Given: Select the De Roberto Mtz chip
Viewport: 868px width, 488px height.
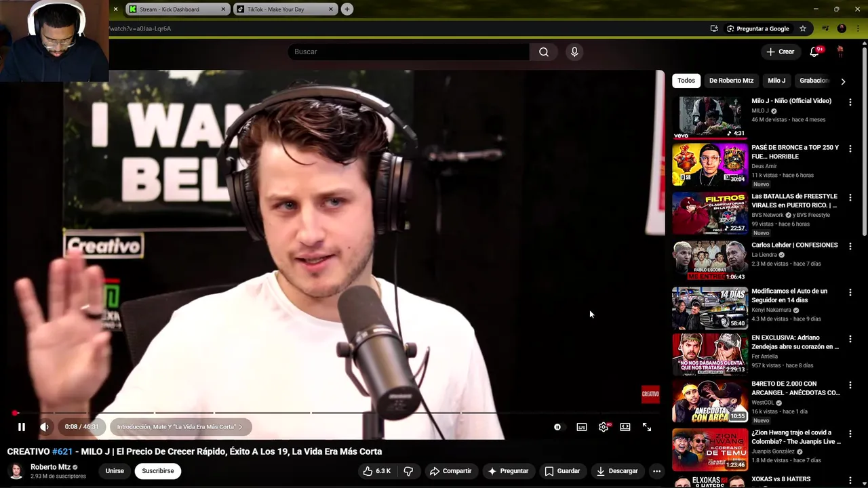Looking at the screenshot, I should point(731,81).
